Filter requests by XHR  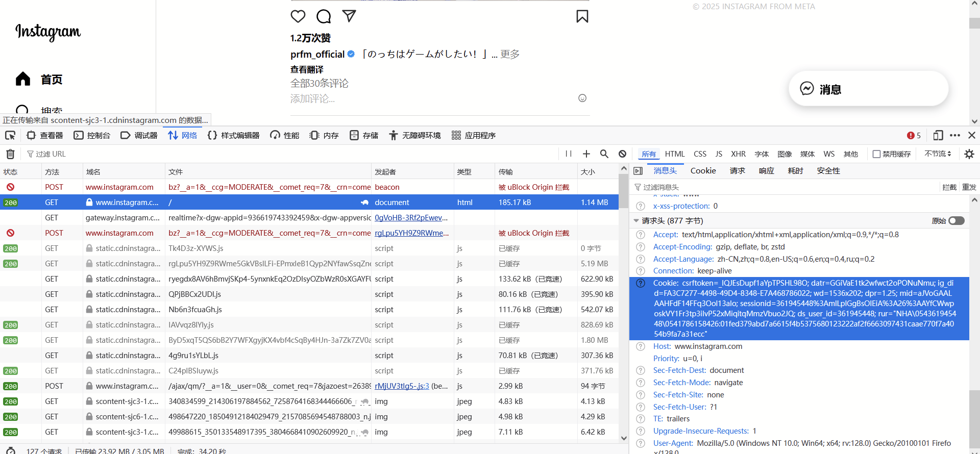738,154
